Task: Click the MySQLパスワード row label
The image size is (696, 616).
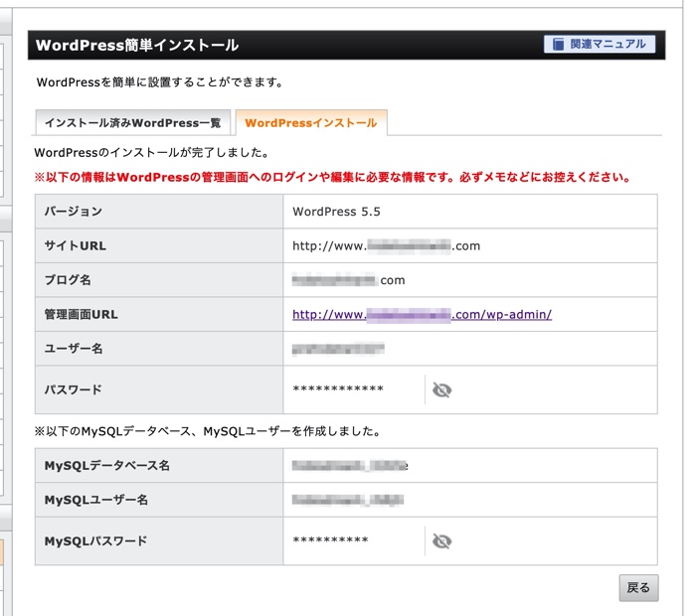Action: pyautogui.click(x=95, y=541)
